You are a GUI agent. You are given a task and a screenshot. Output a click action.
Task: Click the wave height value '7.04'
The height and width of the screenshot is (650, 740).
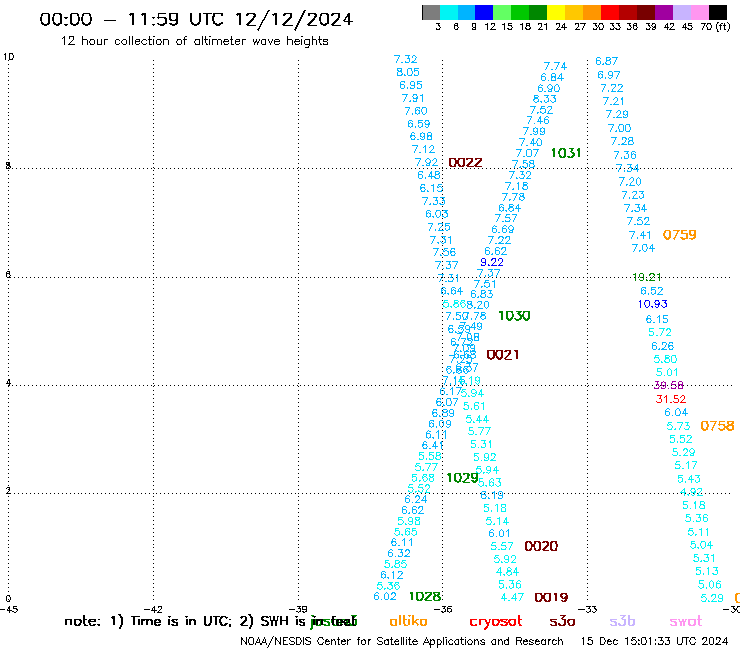643,248
